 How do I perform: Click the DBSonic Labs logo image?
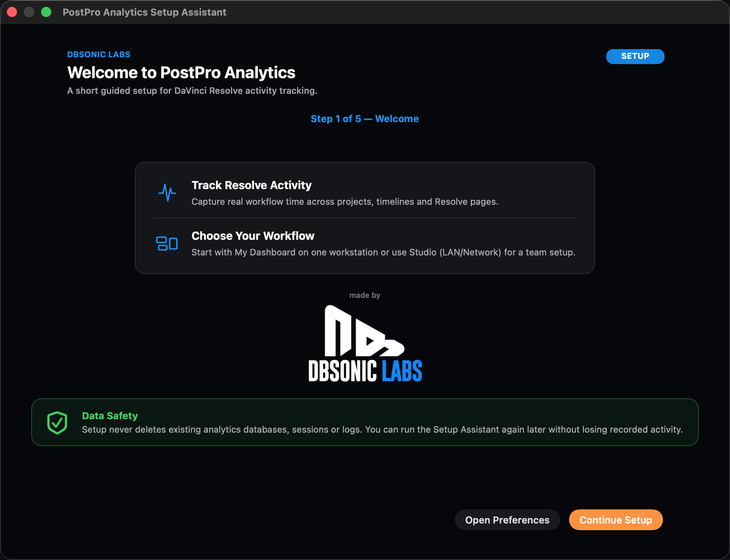click(x=365, y=343)
